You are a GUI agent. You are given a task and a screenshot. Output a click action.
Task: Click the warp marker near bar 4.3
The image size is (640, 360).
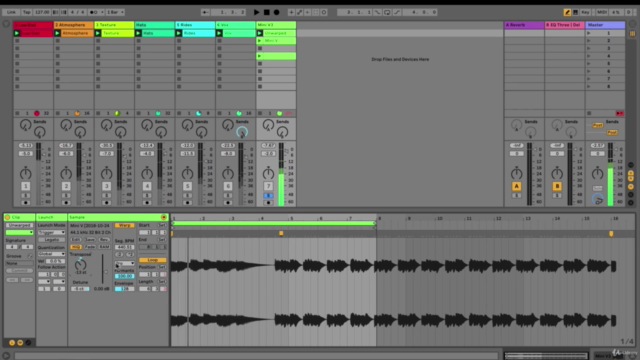point(281,233)
